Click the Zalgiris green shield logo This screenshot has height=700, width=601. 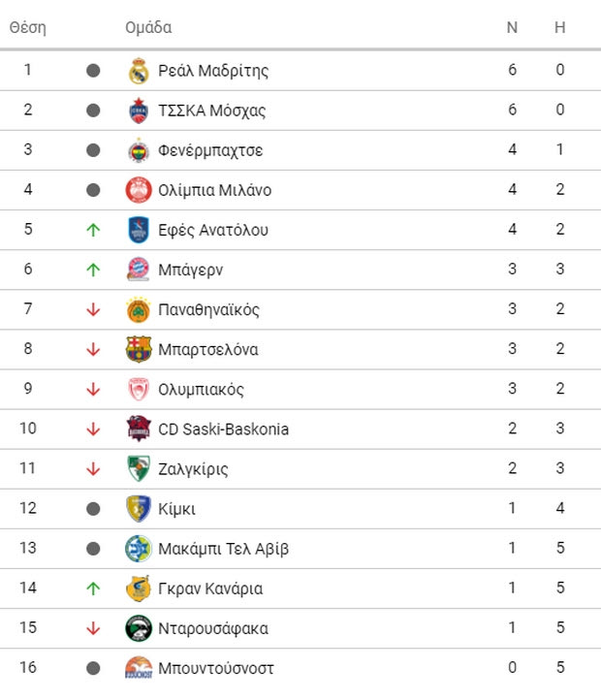tap(139, 468)
